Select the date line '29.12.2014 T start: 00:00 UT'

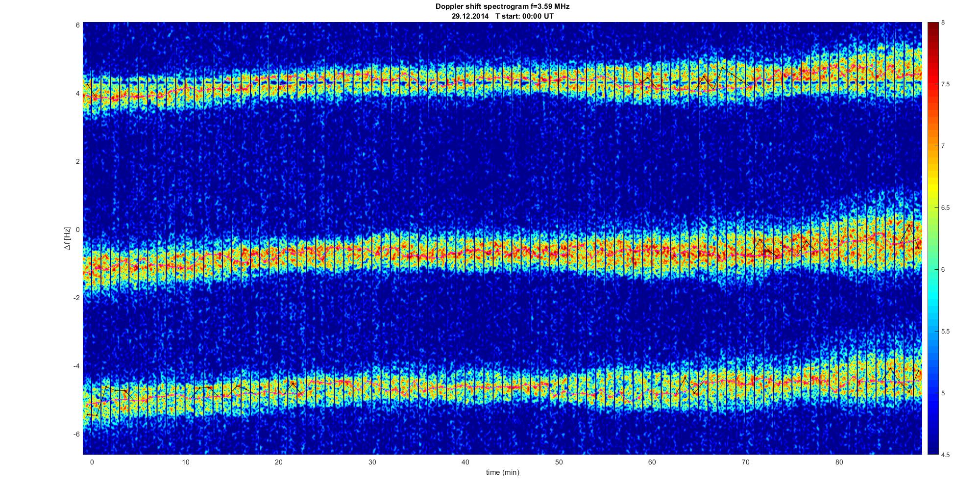pyautogui.click(x=502, y=16)
